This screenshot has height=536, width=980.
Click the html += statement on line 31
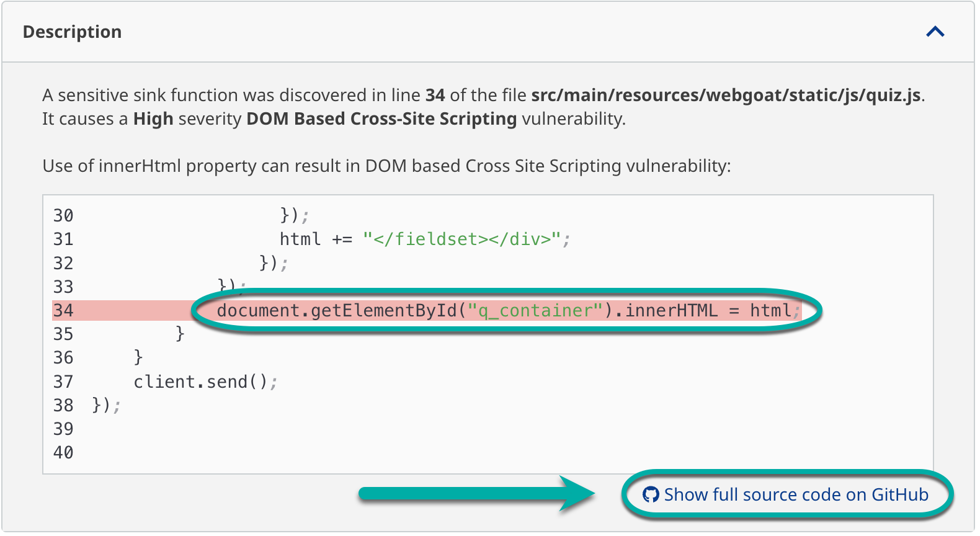[x=315, y=239]
